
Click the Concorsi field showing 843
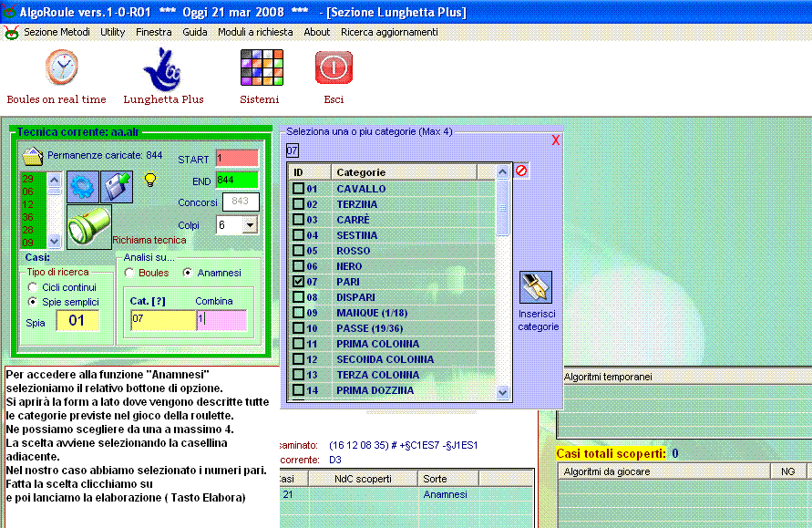(241, 202)
